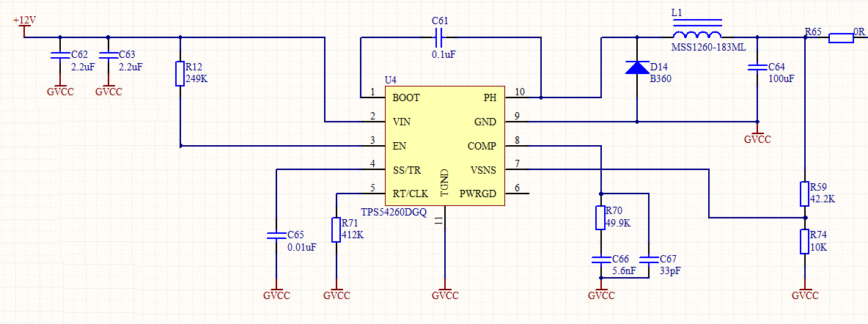Screen dimensions: 868x324
Task: Click the GND pin label on U4
Action: pos(485,122)
